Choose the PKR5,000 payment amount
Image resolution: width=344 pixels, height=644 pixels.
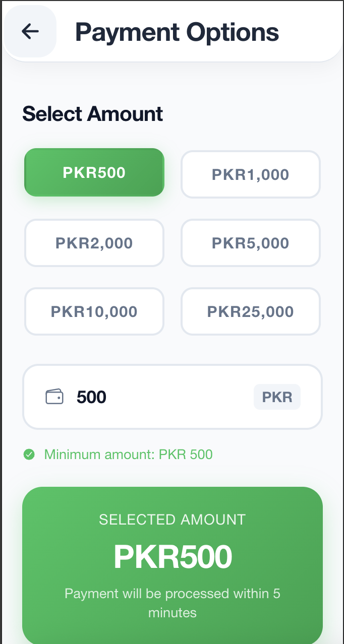click(x=250, y=243)
